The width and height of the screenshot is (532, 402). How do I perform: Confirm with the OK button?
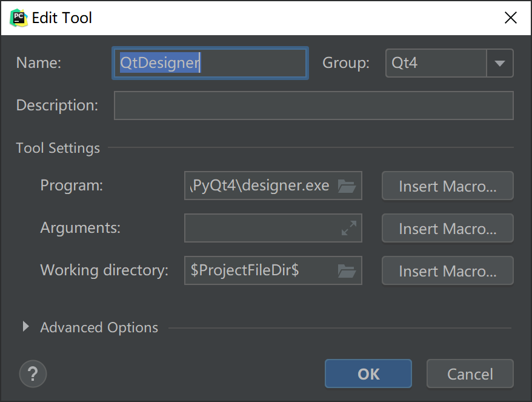point(368,374)
